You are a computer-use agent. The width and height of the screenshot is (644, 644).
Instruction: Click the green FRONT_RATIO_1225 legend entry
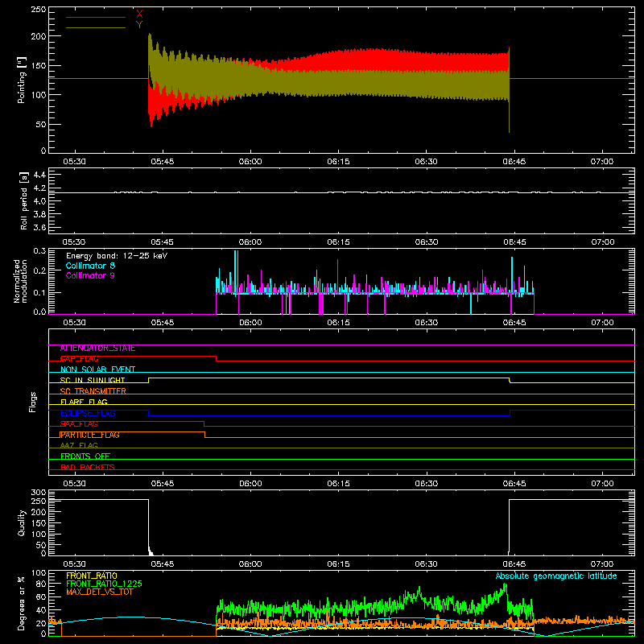(105, 584)
